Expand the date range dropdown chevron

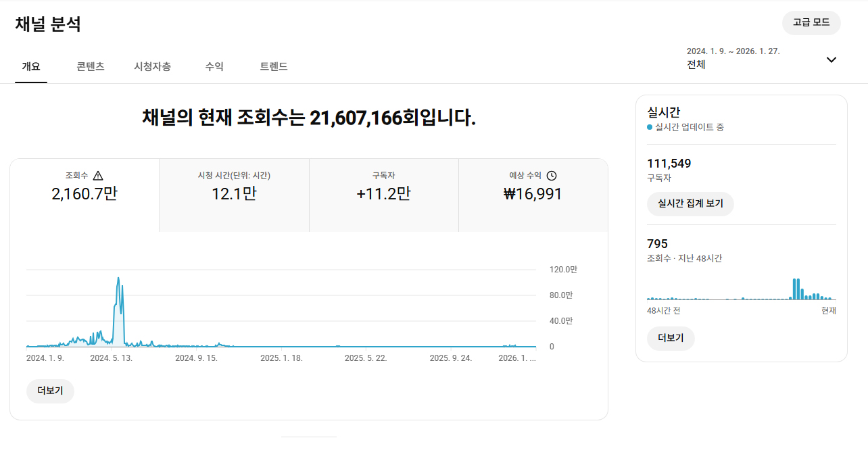pos(831,59)
